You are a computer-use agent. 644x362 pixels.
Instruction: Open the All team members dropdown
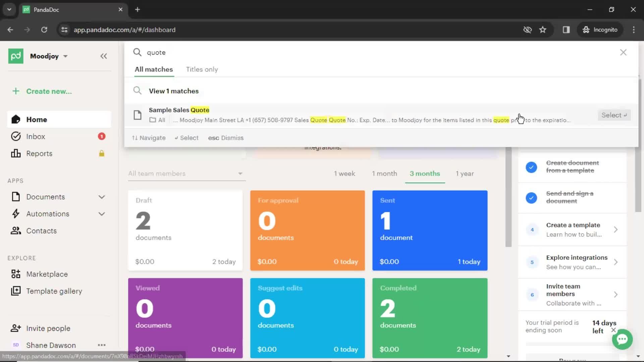pyautogui.click(x=186, y=174)
